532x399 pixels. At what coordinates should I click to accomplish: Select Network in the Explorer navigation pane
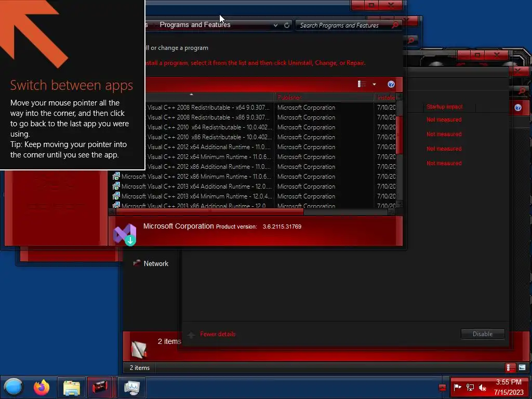click(156, 263)
